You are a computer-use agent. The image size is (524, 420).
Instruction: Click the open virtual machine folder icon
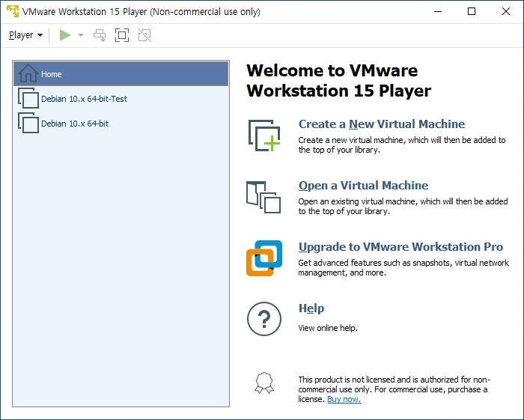(x=263, y=197)
